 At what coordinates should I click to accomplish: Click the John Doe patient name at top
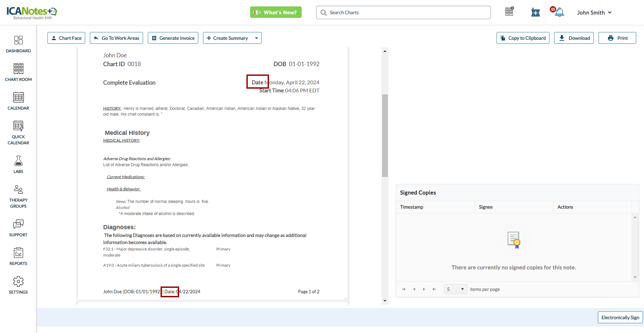(x=115, y=55)
